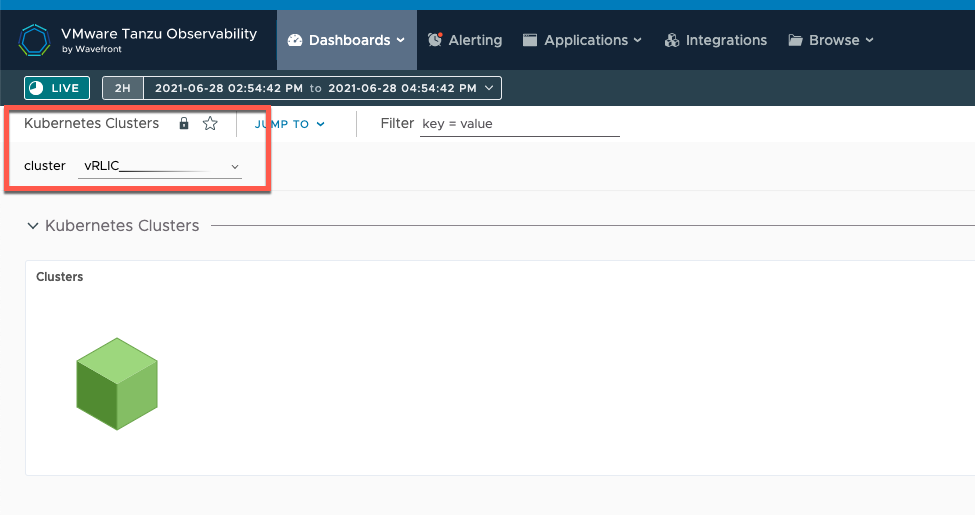The height and width of the screenshot is (515, 975).
Task: Click the Integrations blocks icon
Action: 672,40
